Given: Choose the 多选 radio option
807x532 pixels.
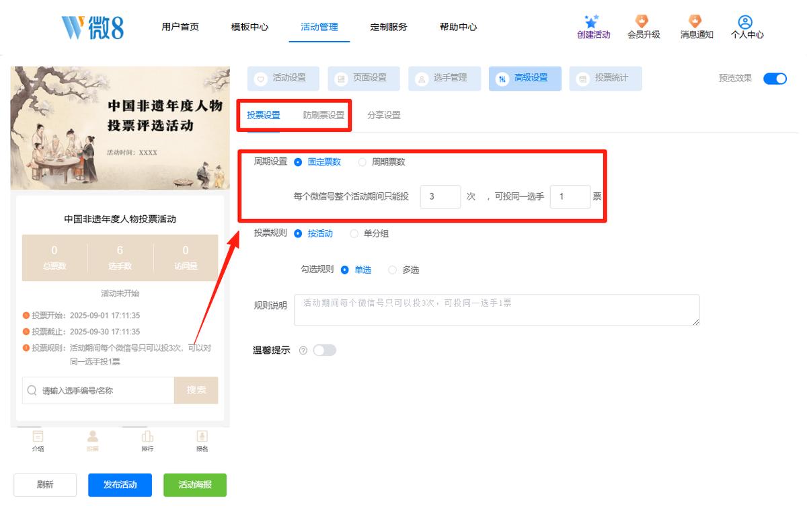Looking at the screenshot, I should (393, 270).
